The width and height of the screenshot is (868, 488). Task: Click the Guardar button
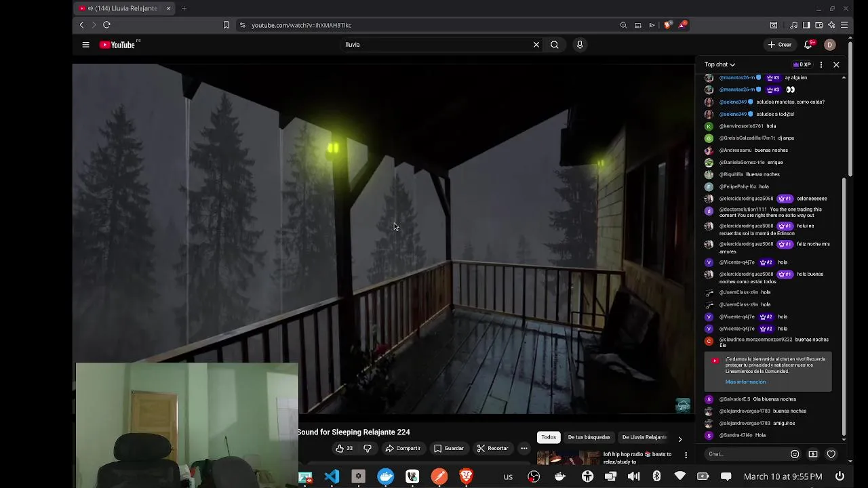tap(449, 448)
